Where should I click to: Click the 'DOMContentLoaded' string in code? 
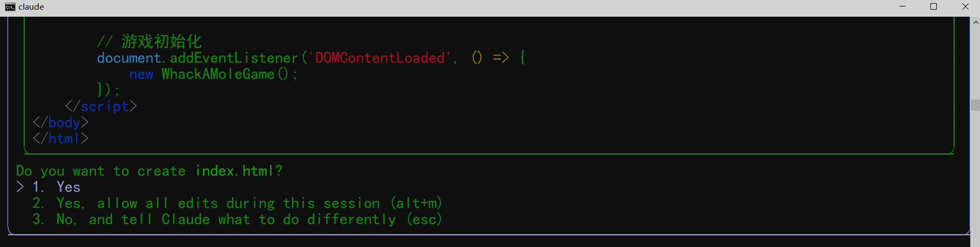click(379, 58)
